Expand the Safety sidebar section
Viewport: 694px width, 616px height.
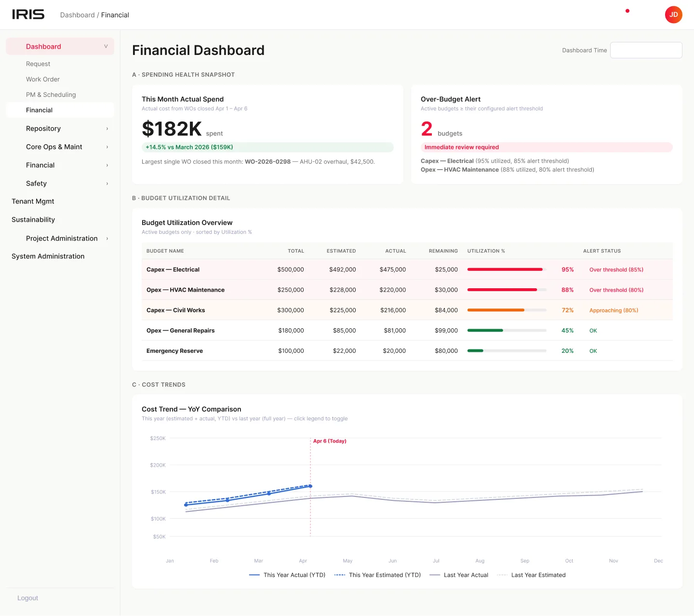(60, 183)
